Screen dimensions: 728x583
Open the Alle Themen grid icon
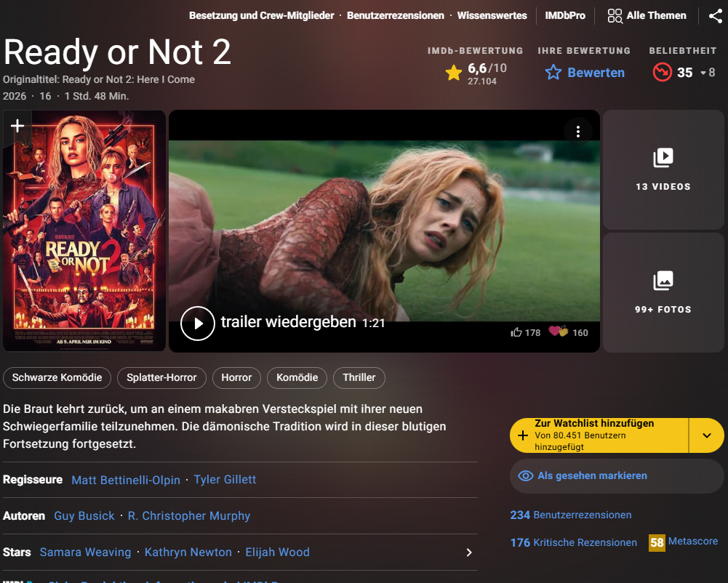pos(615,16)
